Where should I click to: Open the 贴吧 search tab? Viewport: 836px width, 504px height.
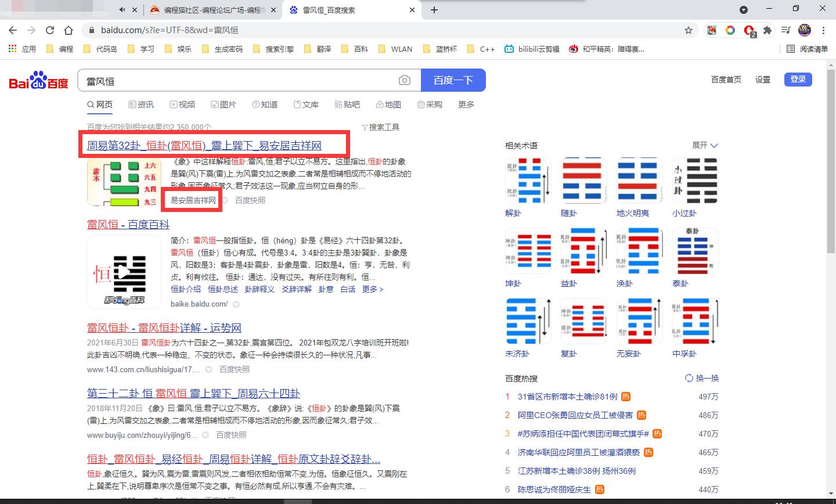coord(347,105)
